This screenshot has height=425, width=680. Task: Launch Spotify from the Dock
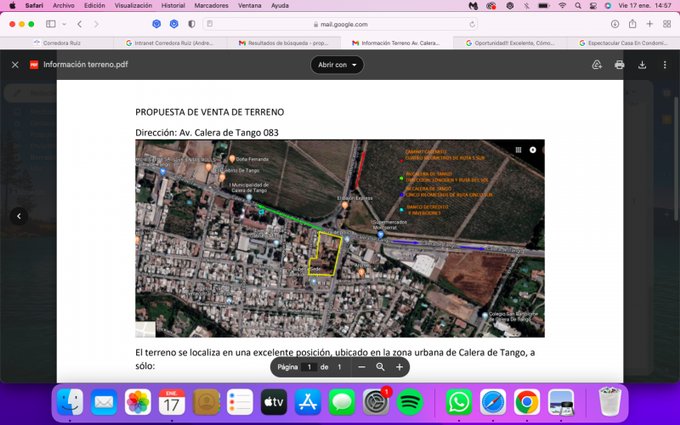coord(410,402)
